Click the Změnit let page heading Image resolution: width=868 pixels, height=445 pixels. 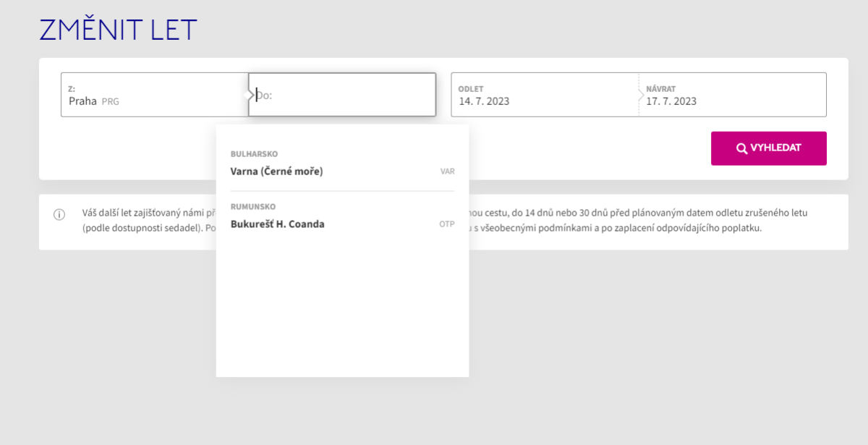tap(118, 30)
